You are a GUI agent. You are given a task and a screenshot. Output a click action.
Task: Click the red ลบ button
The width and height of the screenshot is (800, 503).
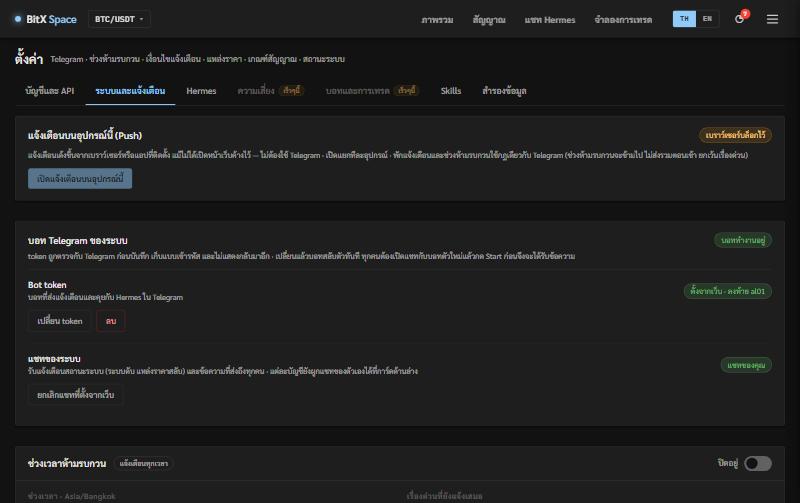point(111,321)
